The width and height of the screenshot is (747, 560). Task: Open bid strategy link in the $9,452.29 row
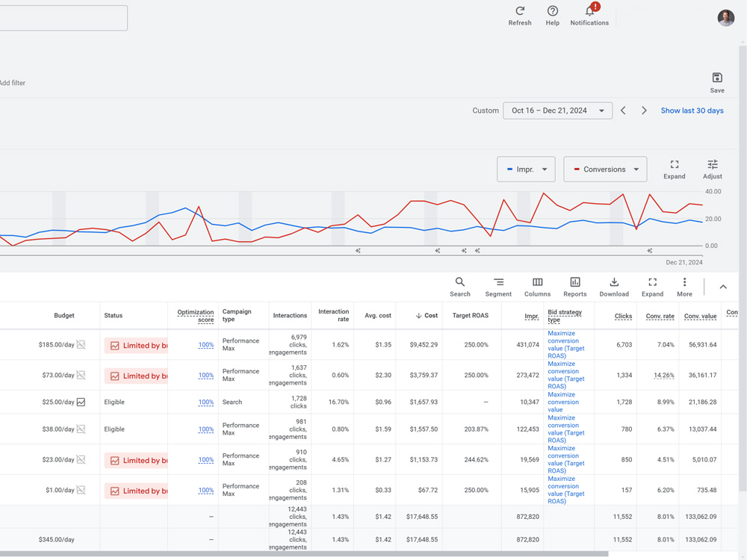(565, 344)
